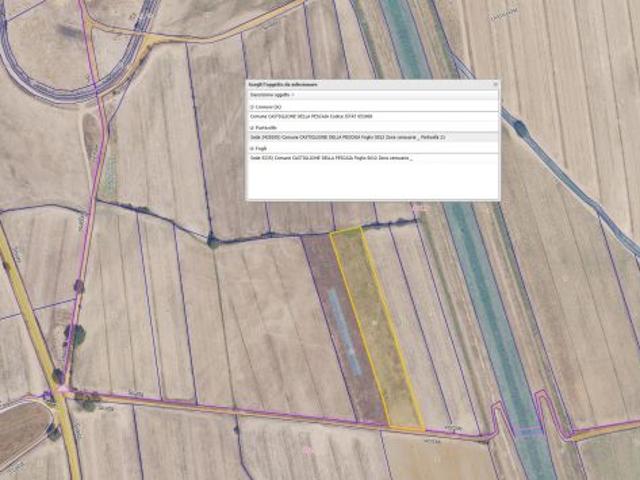This screenshot has width=640, height=480.
Task: Close the object selection dialog
Action: [494, 85]
